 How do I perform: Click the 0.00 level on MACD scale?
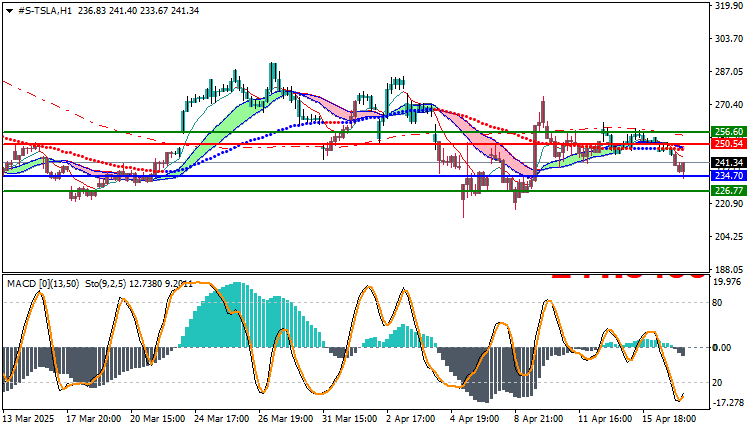coord(722,348)
